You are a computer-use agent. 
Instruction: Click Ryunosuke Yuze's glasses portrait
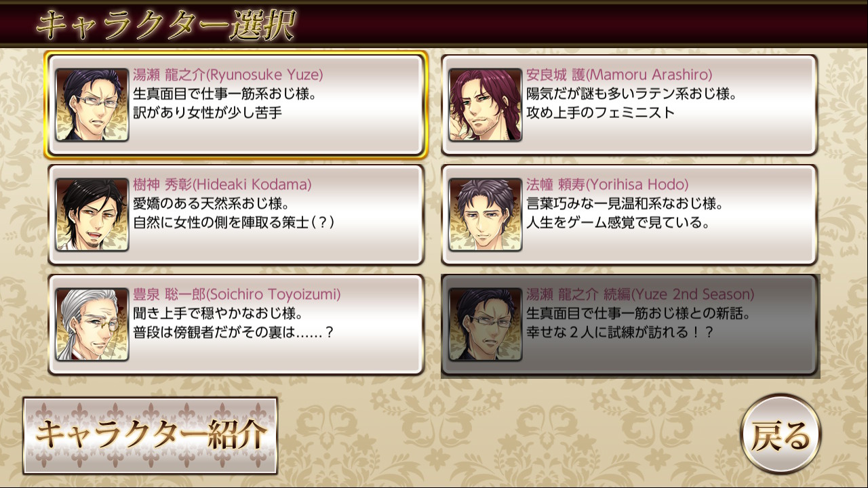coord(92,105)
